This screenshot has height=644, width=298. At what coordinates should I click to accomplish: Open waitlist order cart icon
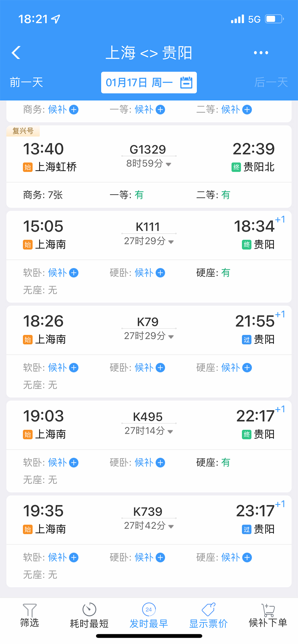click(x=268, y=610)
